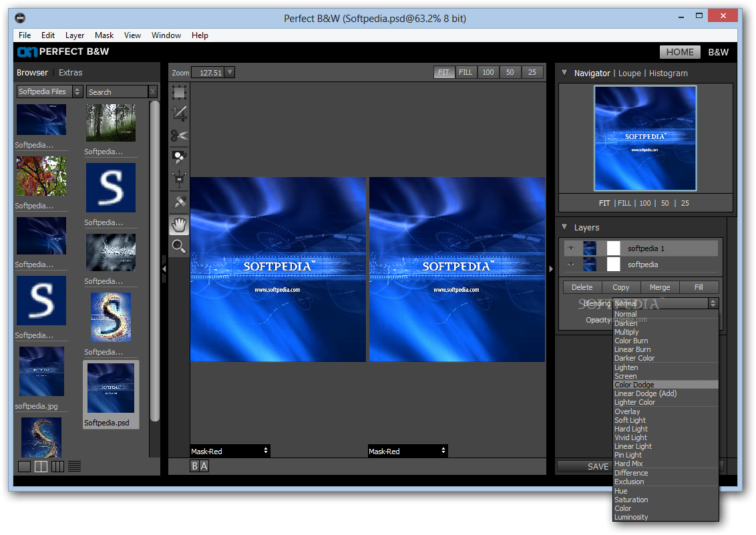Image resolution: width=756 pixels, height=535 pixels.
Task: Click the Zoom value field 127.51
Action: (209, 72)
